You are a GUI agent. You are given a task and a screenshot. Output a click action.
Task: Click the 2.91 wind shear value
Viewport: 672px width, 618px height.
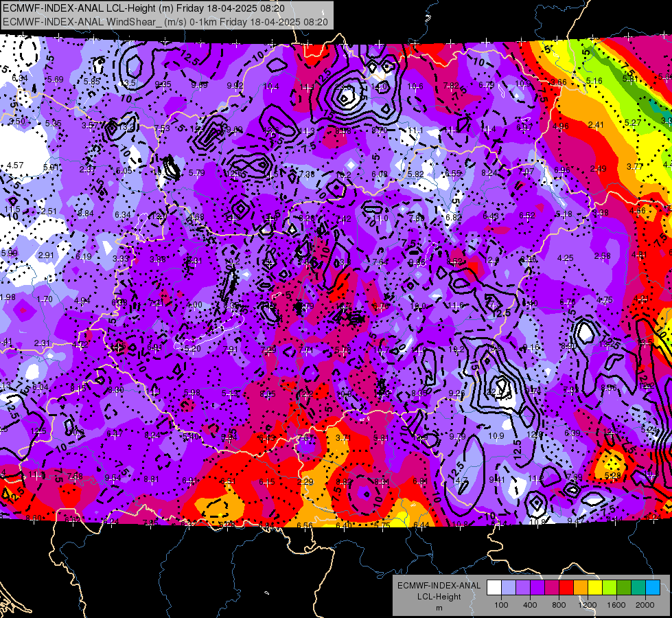[46, 255]
